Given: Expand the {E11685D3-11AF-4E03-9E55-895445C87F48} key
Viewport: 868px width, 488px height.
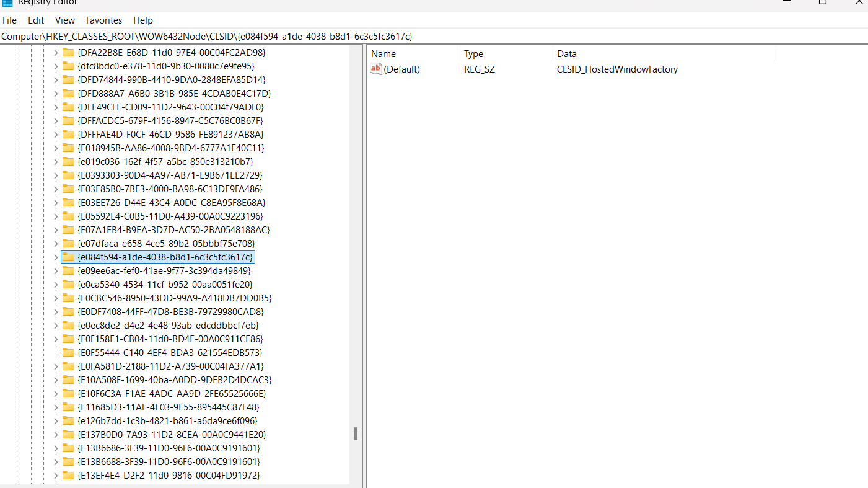Looking at the screenshot, I should click(55, 407).
